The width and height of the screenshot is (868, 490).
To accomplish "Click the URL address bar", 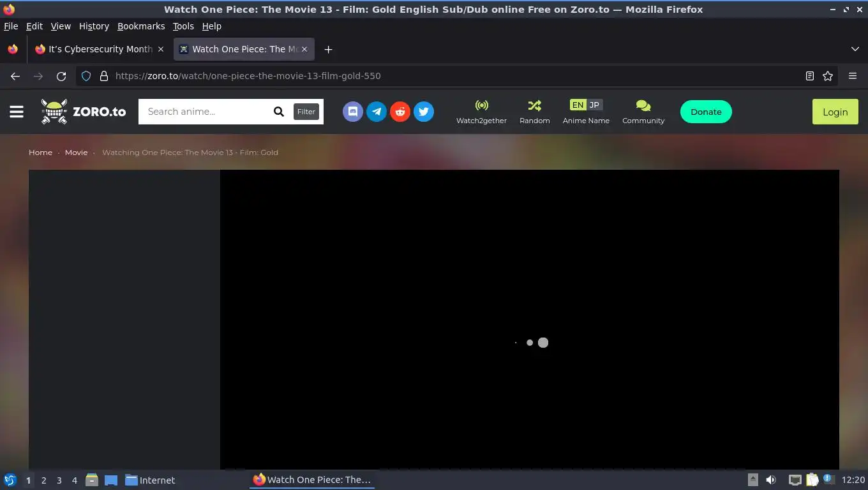I will pos(456,76).
